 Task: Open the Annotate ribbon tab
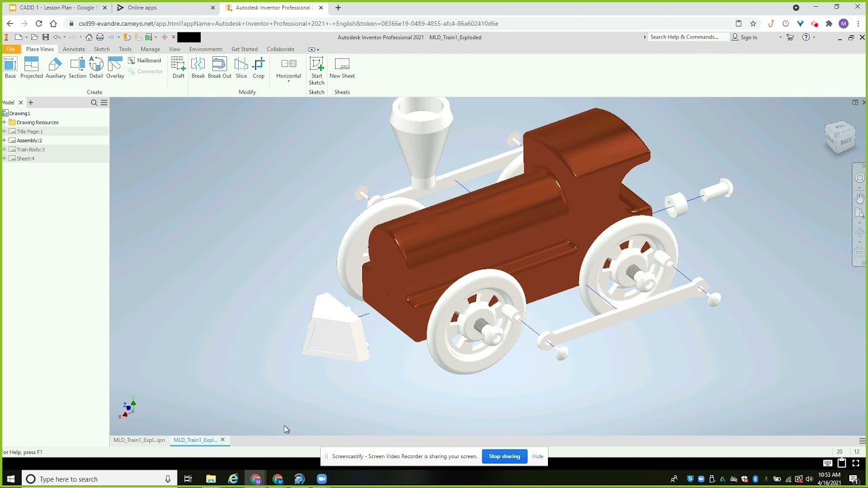point(74,49)
